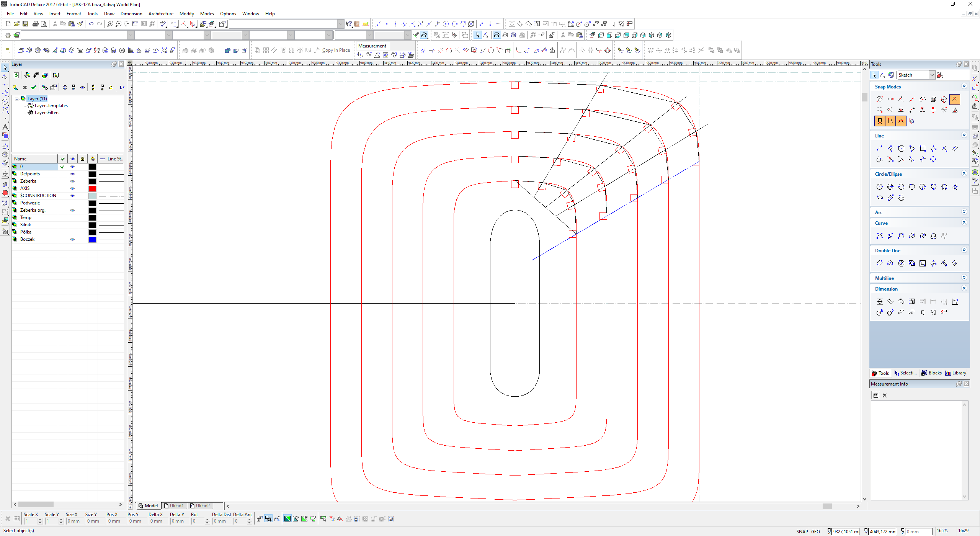Toggle the Grid snap mode icon
Viewport: 980px width, 536px height.
(879, 110)
